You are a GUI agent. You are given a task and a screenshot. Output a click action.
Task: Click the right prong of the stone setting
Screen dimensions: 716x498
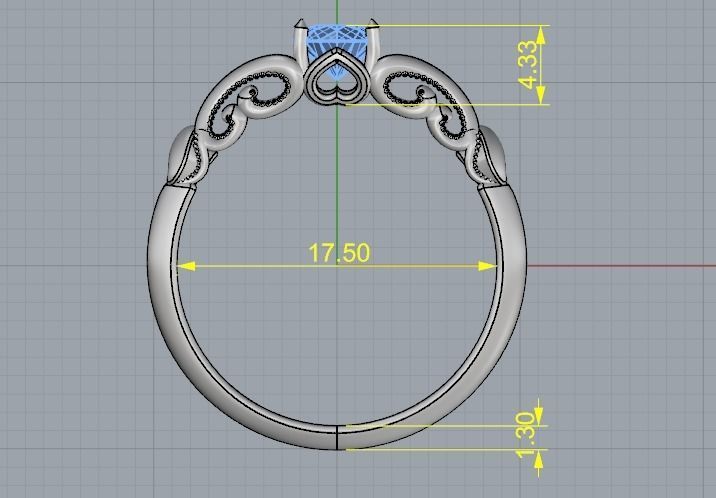point(371,43)
